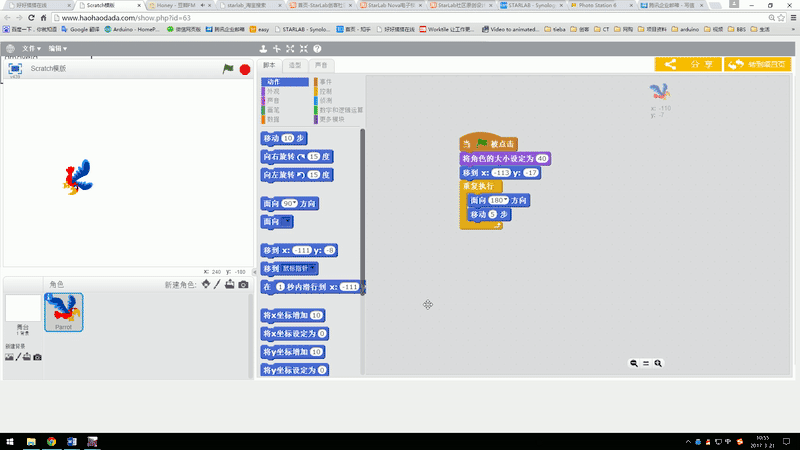This screenshot has width=800, height=450.
Task: Click the orange 分享 share button
Action: coord(688,64)
